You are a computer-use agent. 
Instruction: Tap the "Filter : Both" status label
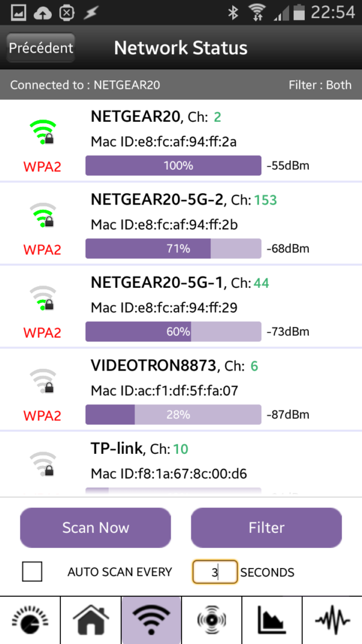coord(320,85)
